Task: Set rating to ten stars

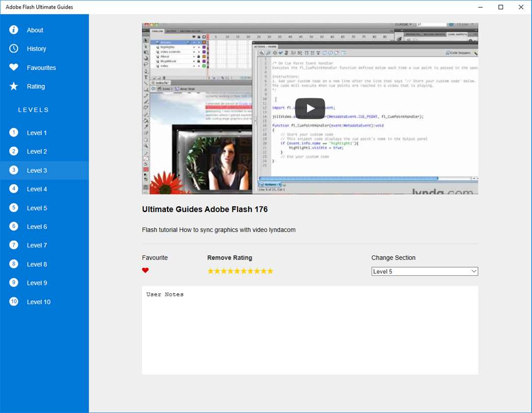Action: coord(270,271)
